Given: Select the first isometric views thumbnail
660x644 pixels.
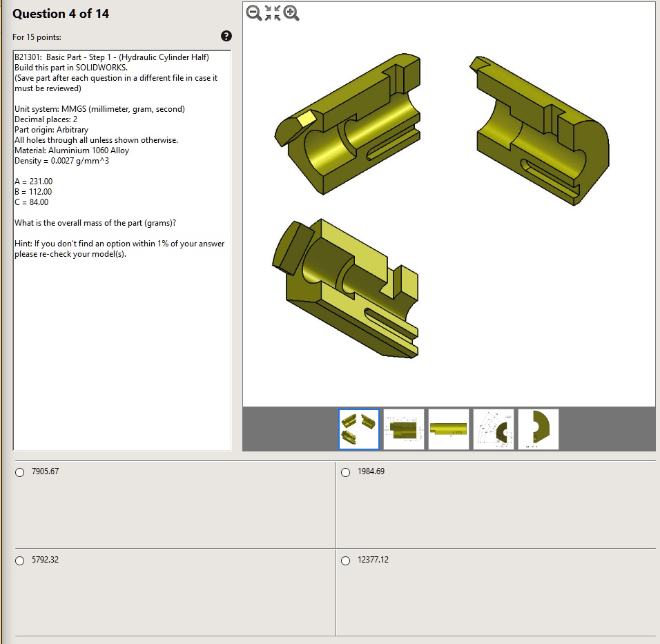Looking at the screenshot, I should 359,429.
